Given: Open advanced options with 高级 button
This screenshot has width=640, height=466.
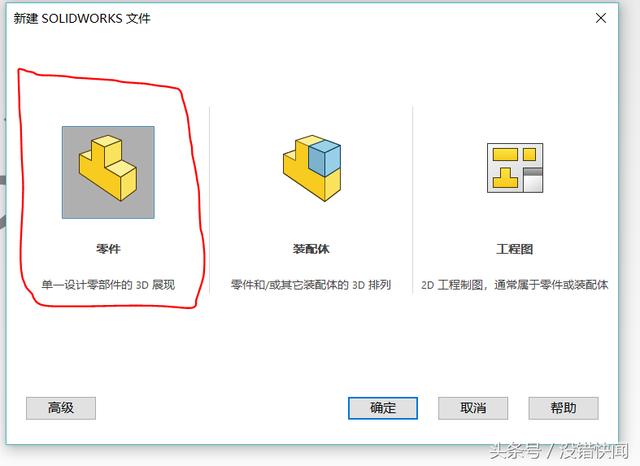Looking at the screenshot, I should 61,408.
